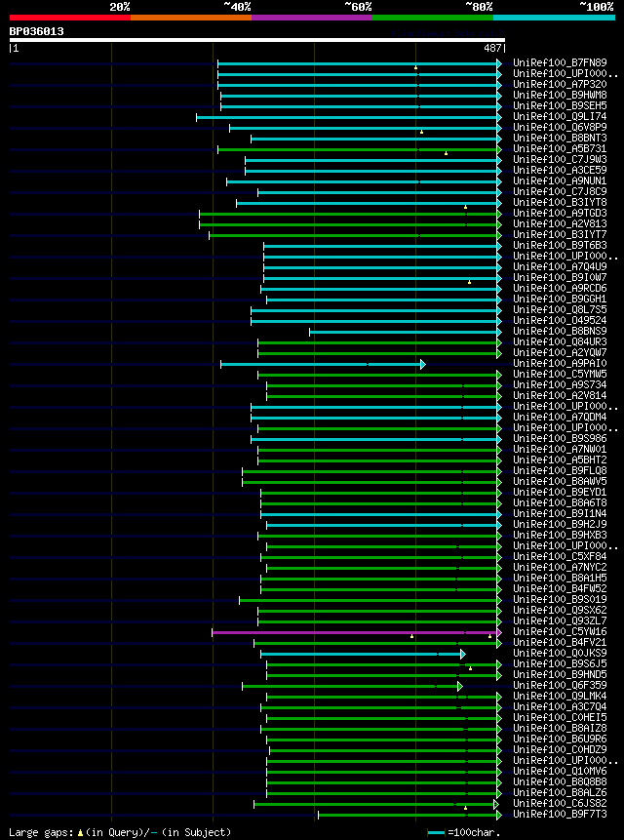624x840 pixels.
Task: Open UniRef100_A3CE59 hit label
Action: [560, 171]
